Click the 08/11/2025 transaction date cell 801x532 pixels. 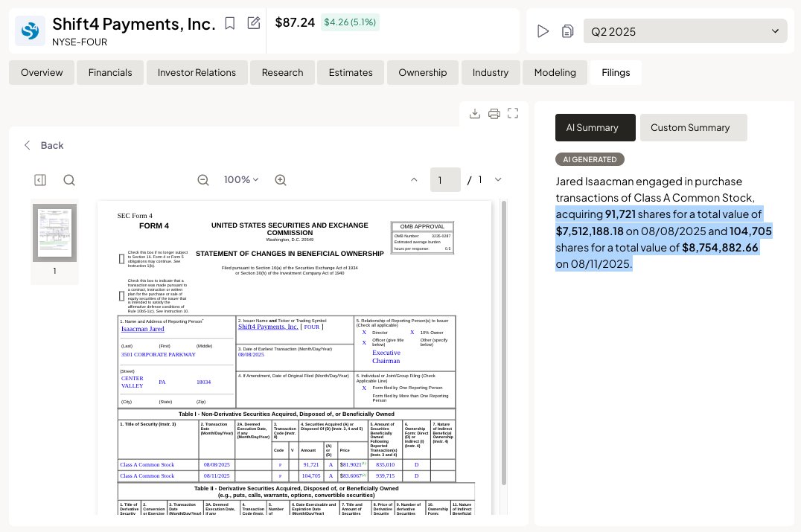tap(217, 476)
